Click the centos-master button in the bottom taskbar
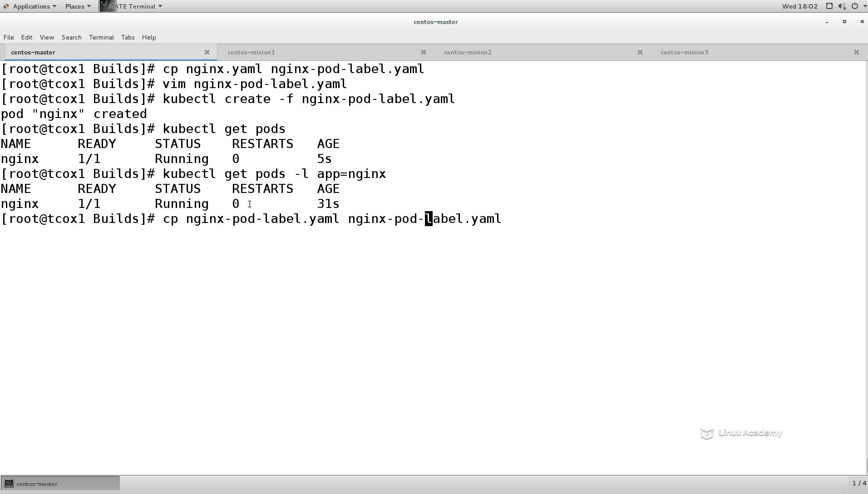868x494 pixels. point(60,484)
